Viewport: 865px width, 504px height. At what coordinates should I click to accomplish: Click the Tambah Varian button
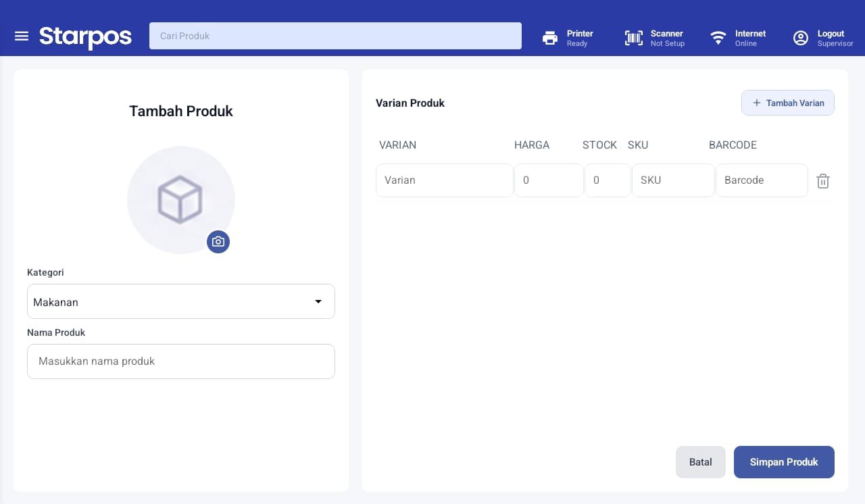tap(788, 103)
